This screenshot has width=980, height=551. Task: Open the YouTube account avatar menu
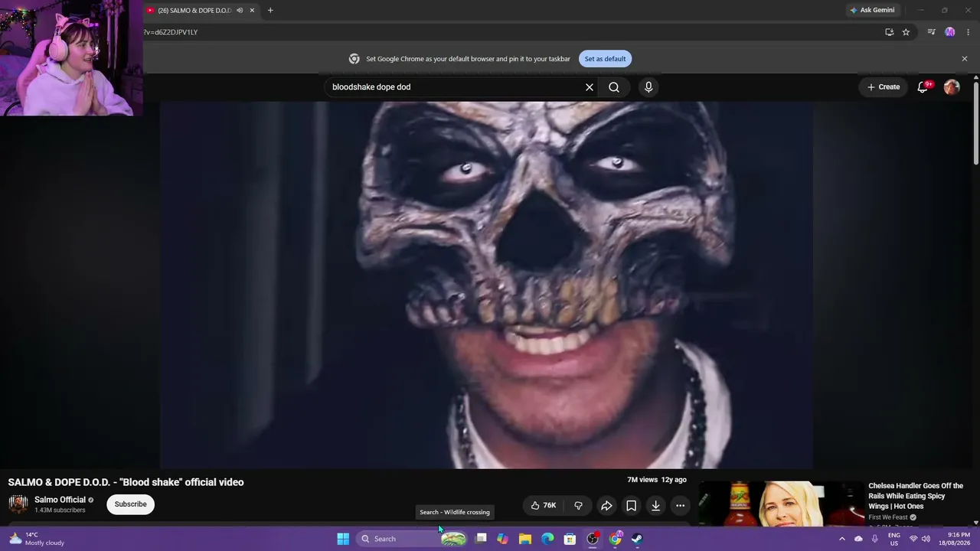pyautogui.click(x=952, y=87)
